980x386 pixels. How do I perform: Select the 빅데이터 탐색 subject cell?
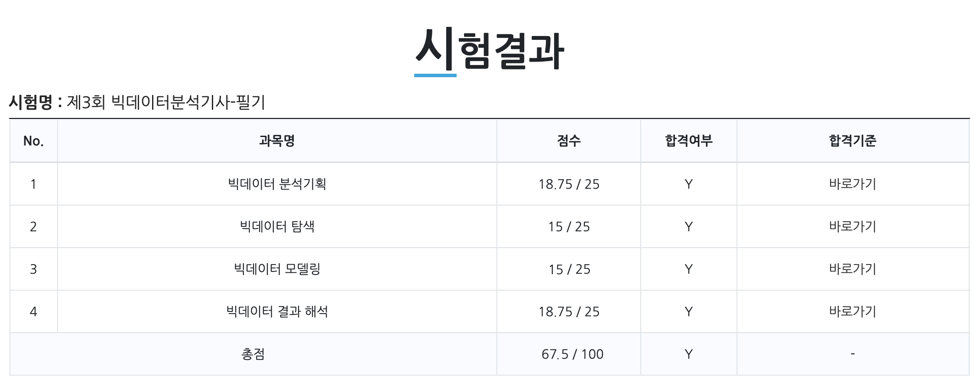pos(277,226)
